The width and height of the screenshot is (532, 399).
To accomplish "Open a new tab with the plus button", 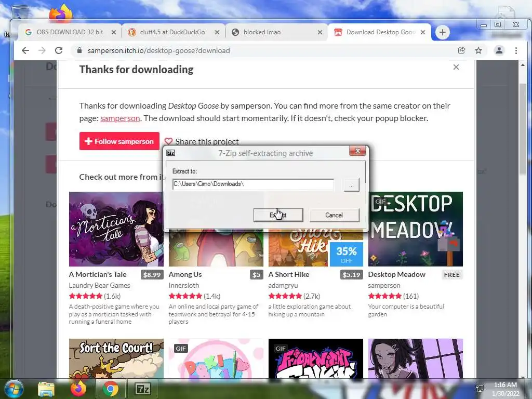I will tap(442, 32).
